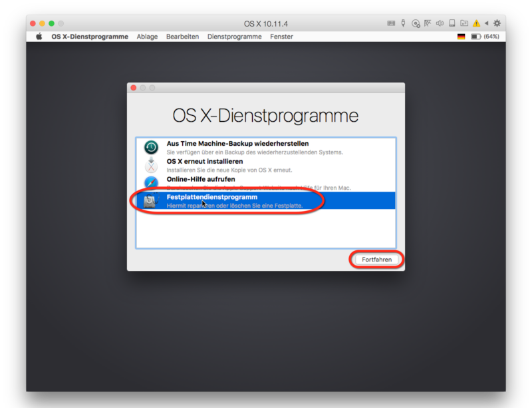
Task: Open the Dienstprogramme menu
Action: [x=235, y=37]
